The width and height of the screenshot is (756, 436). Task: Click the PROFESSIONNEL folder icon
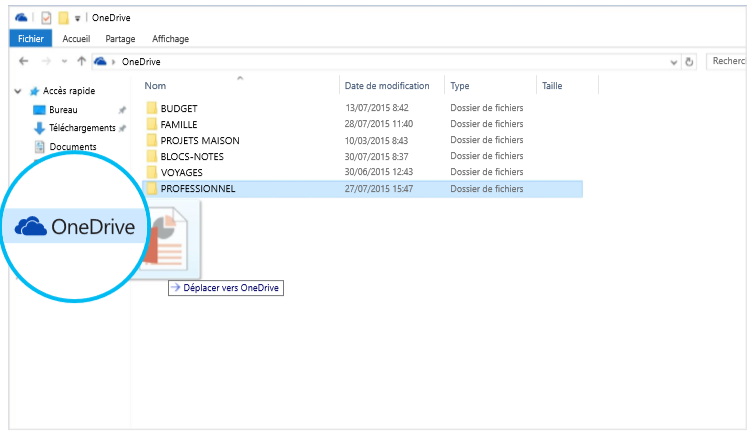click(151, 188)
